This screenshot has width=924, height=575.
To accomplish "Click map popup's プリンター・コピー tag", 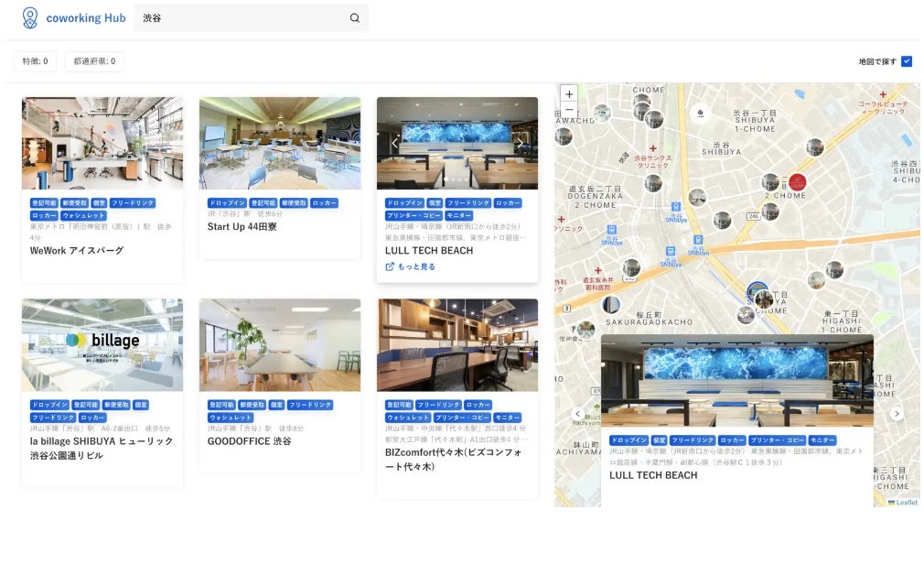I will click(x=777, y=440).
